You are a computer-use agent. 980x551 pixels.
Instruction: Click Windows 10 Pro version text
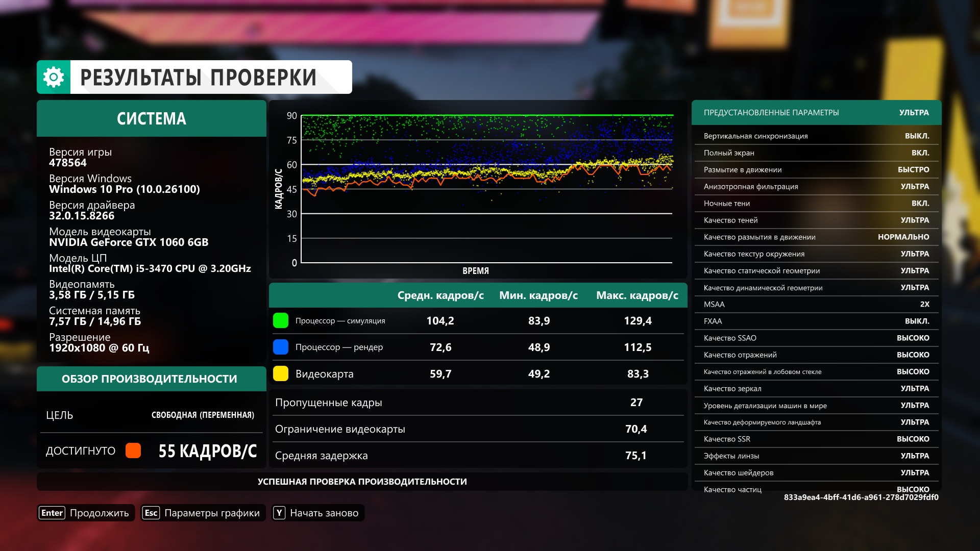click(x=125, y=189)
